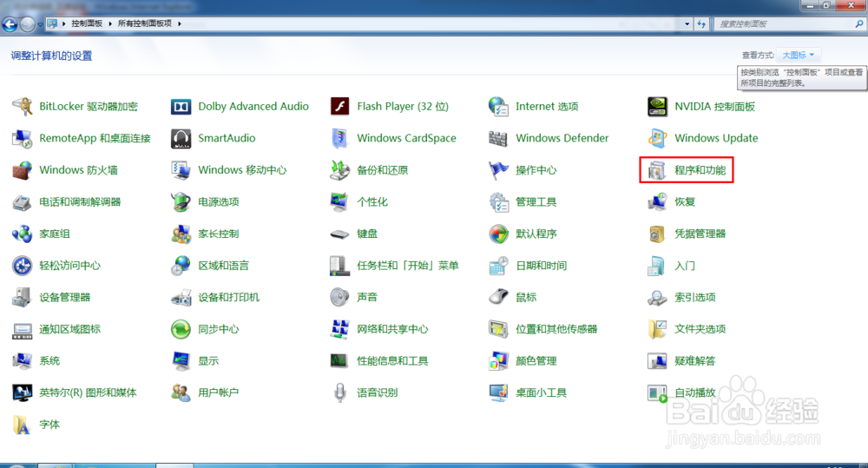The image size is (868, 468).
Task: Open the 恢复 icon
Action: (x=658, y=202)
